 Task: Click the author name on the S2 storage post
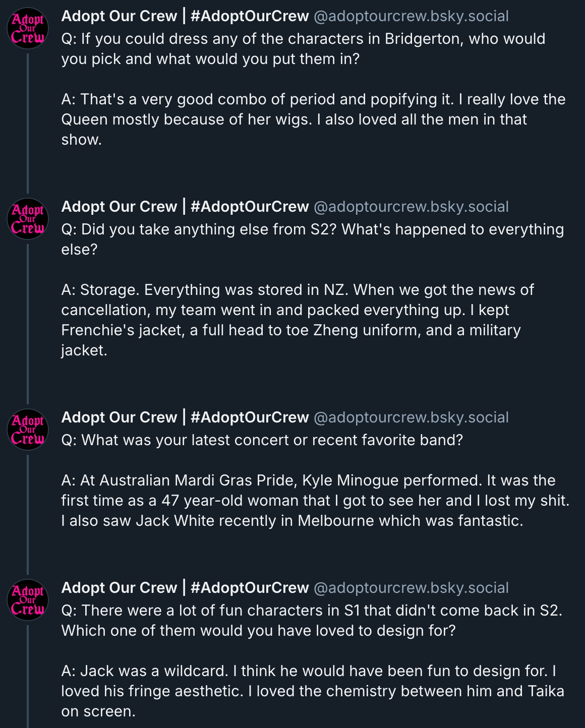point(185,207)
